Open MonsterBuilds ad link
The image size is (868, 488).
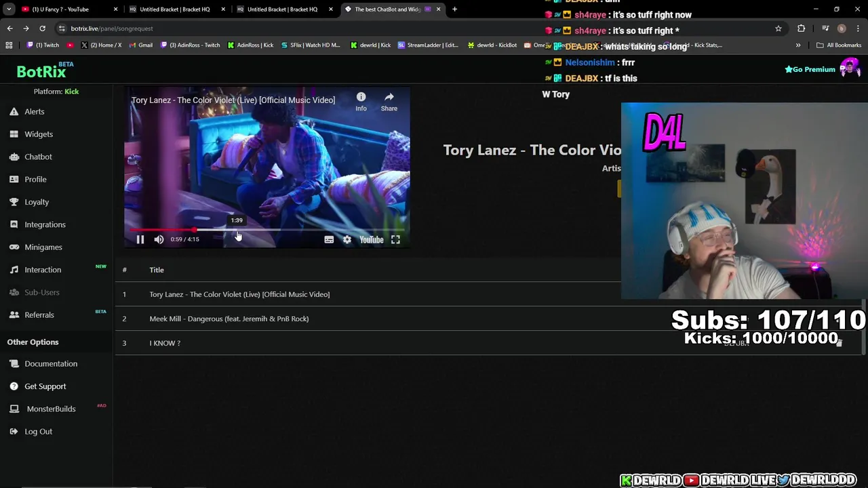(x=51, y=409)
